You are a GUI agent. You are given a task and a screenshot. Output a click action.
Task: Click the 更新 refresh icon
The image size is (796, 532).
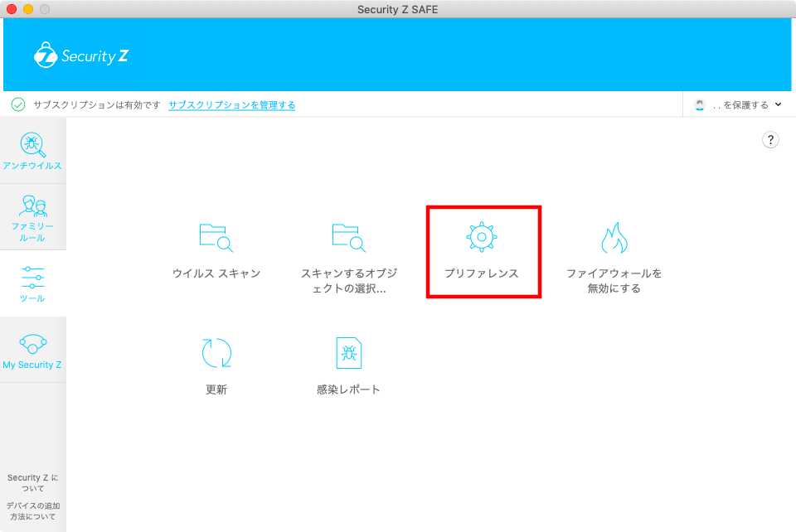pyautogui.click(x=216, y=353)
